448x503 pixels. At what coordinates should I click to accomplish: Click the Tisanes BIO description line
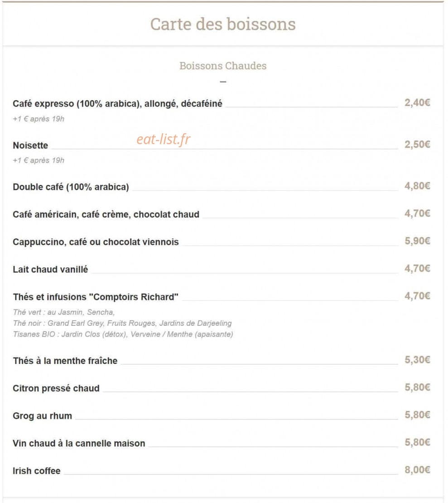[123, 334]
